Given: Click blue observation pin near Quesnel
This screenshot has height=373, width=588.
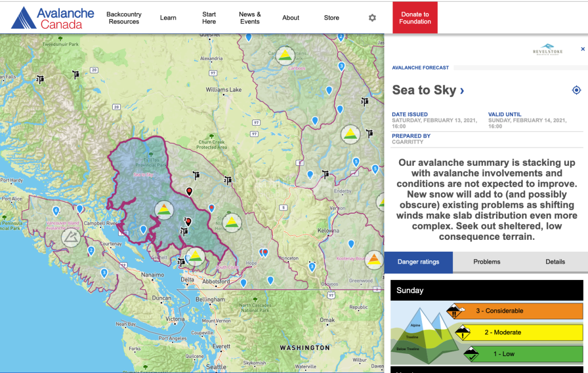Looking at the screenshot, I should coord(248,37).
